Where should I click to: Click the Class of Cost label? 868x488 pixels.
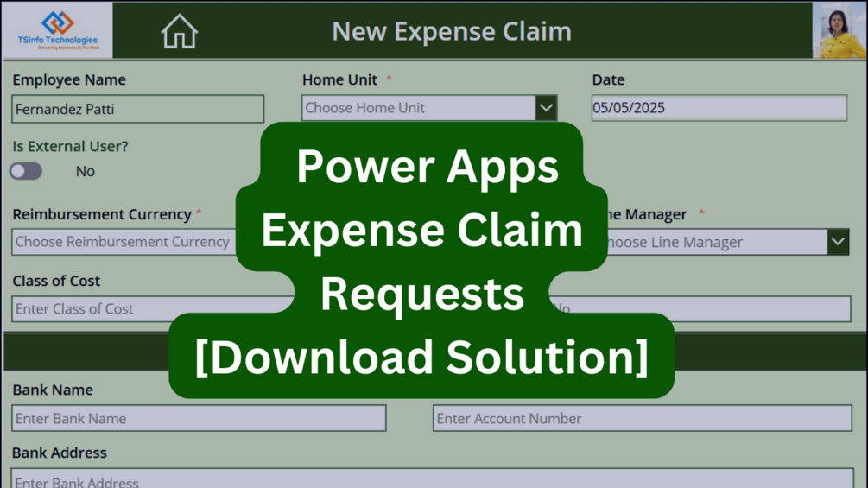pyautogui.click(x=56, y=281)
